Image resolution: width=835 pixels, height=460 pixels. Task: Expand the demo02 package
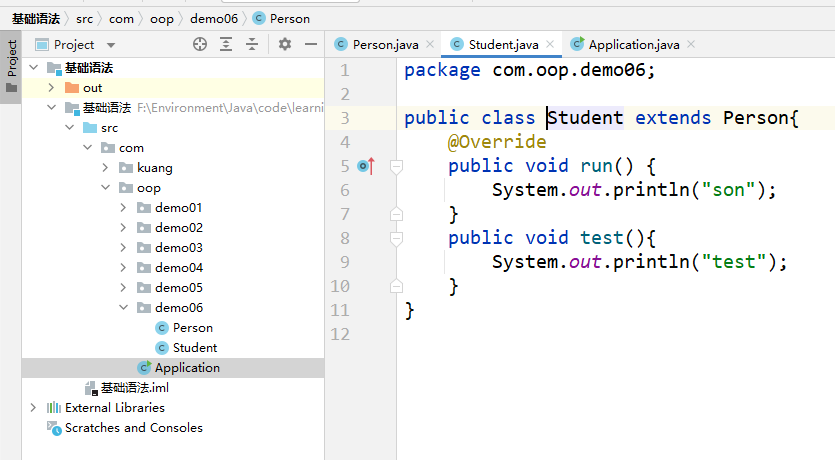[123, 227]
